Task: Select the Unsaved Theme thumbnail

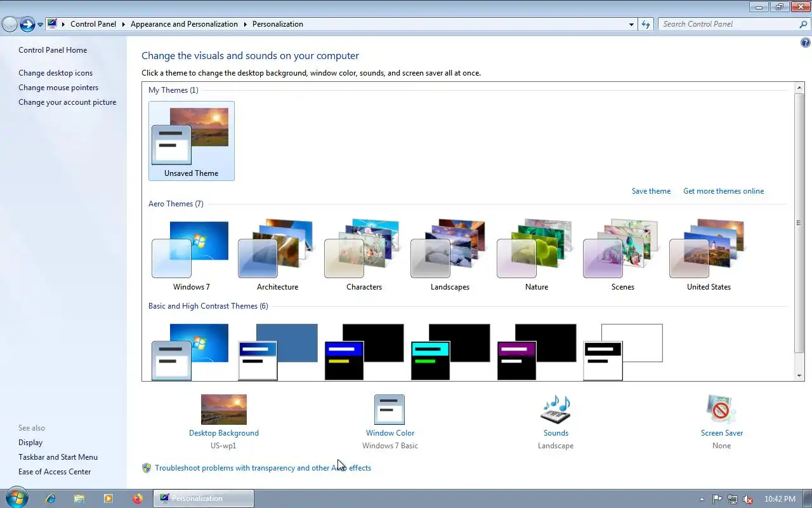Action: pos(191,141)
